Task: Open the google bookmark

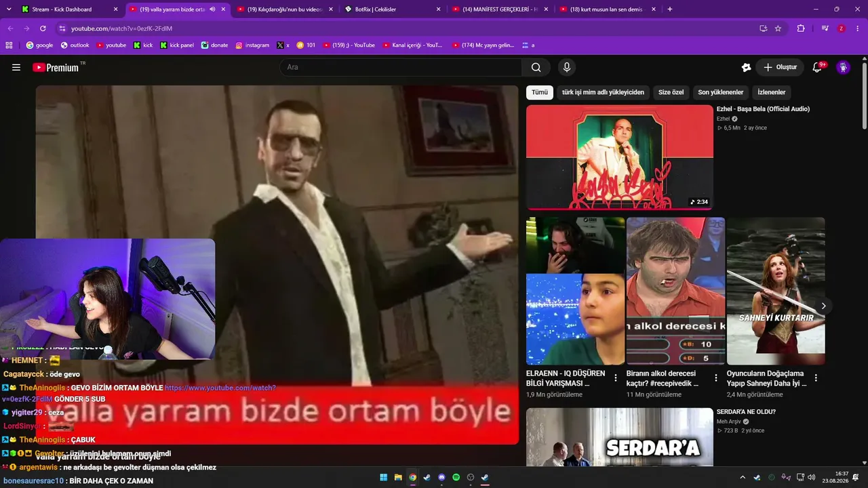Action: point(39,45)
